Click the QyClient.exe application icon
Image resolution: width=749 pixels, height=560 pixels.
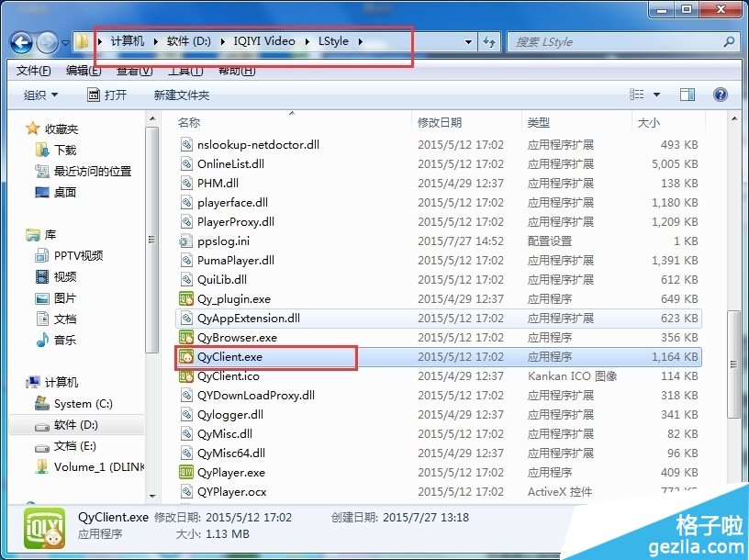[x=185, y=357]
